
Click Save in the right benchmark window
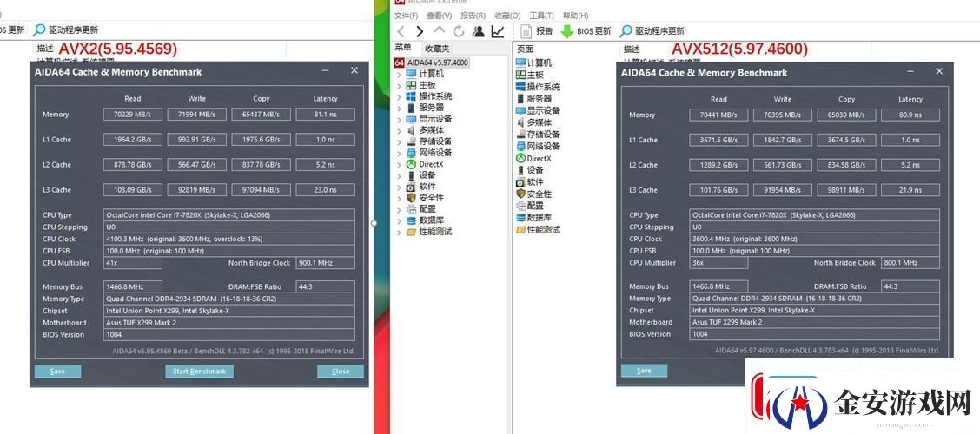click(x=644, y=371)
